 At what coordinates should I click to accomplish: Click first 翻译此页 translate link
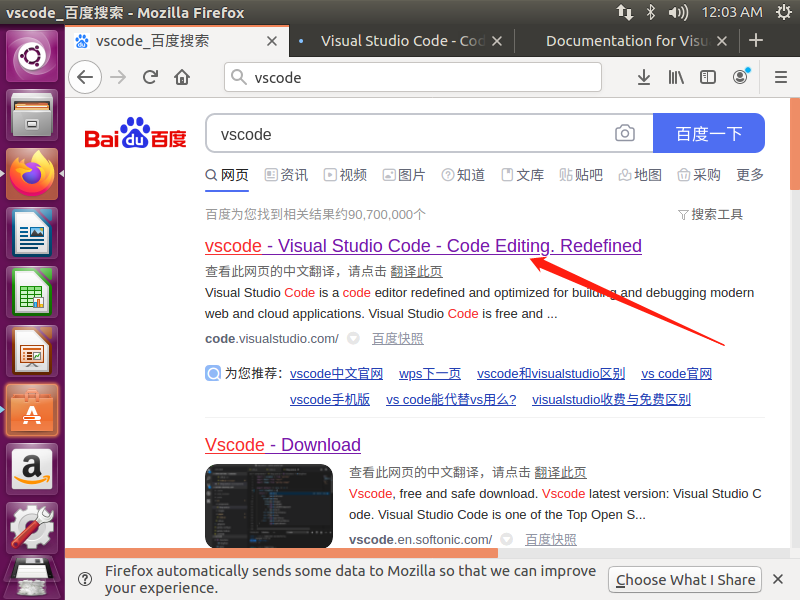tap(416, 271)
